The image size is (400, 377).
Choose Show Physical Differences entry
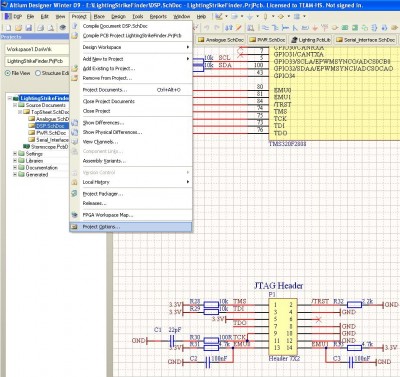point(131,132)
